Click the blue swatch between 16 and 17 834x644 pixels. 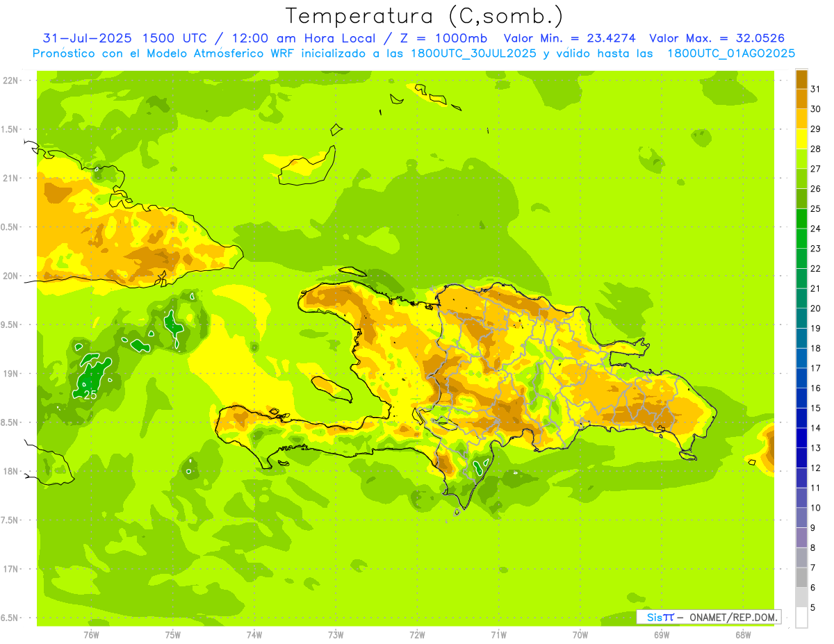(802, 378)
